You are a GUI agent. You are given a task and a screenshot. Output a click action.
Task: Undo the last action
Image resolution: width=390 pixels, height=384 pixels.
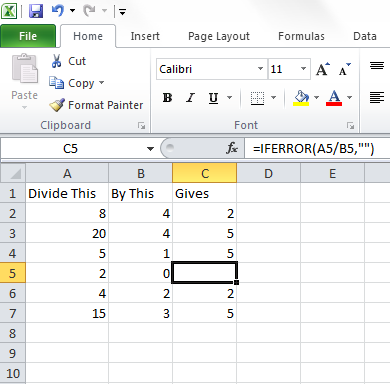(58, 11)
